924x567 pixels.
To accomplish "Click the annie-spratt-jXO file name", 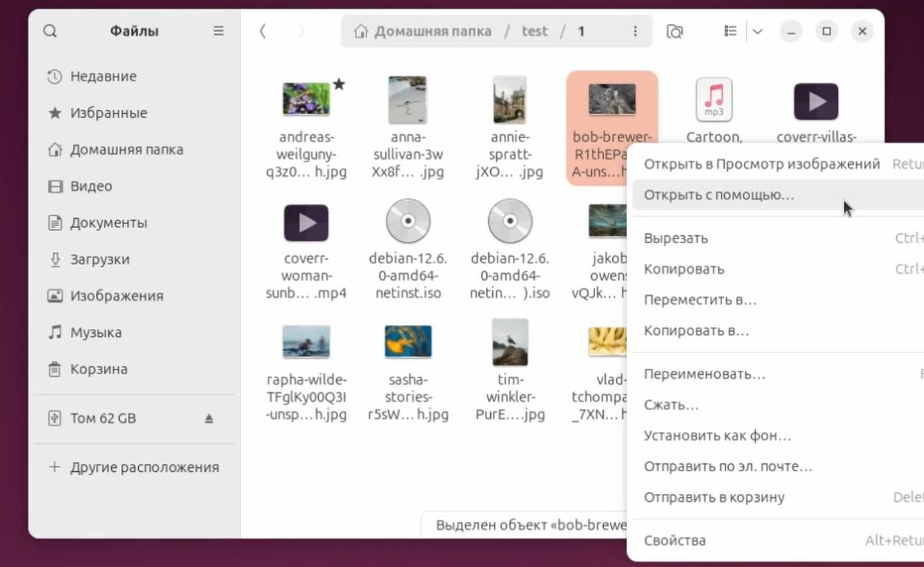I will (x=509, y=155).
